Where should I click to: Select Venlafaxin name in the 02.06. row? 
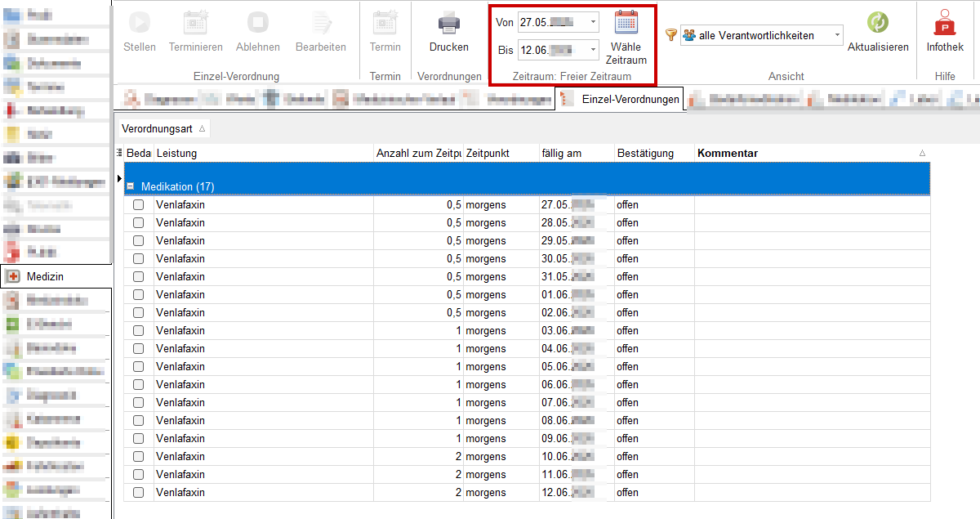coord(180,313)
